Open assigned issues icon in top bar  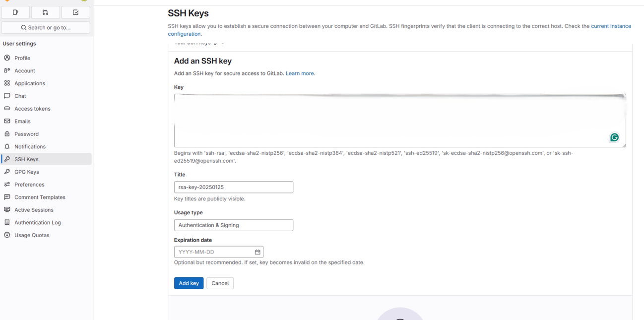(x=15, y=12)
